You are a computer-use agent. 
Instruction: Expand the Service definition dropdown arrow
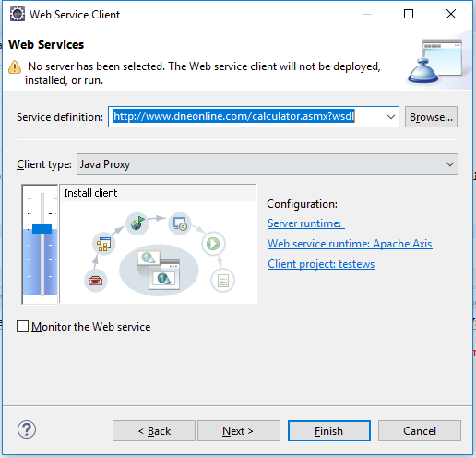[x=391, y=117]
